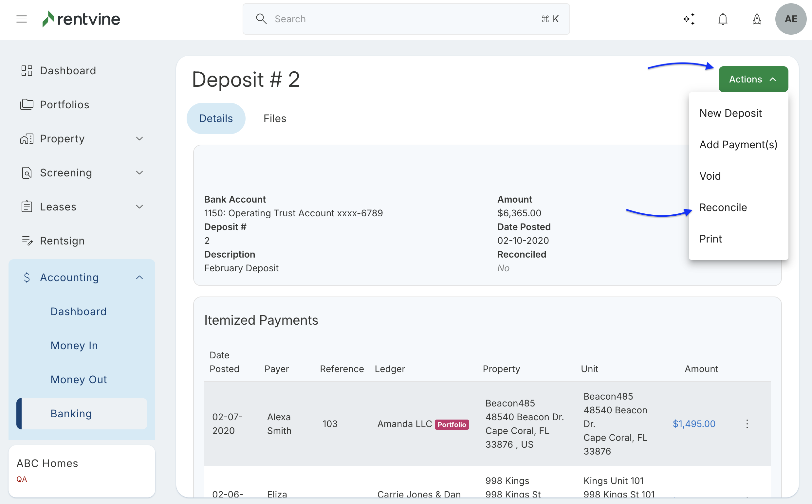Switch to the Files tab
812x504 pixels.
tap(274, 118)
